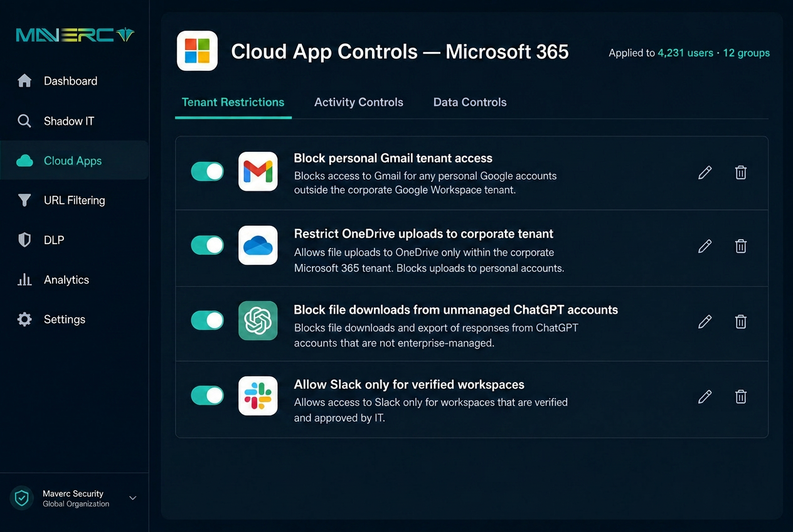The width and height of the screenshot is (793, 532).
Task: Click the Gmail app icon
Action: 258,171
